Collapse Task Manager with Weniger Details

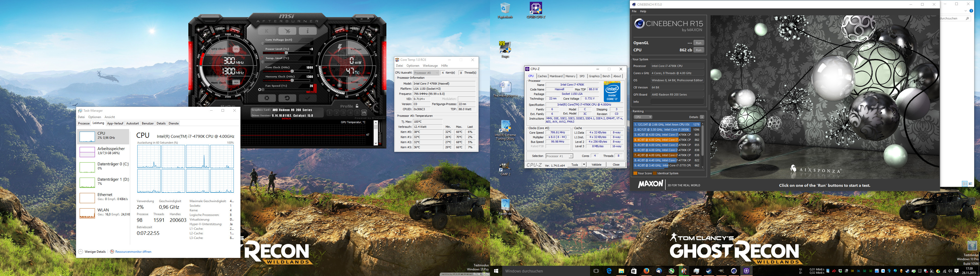[x=92, y=252]
